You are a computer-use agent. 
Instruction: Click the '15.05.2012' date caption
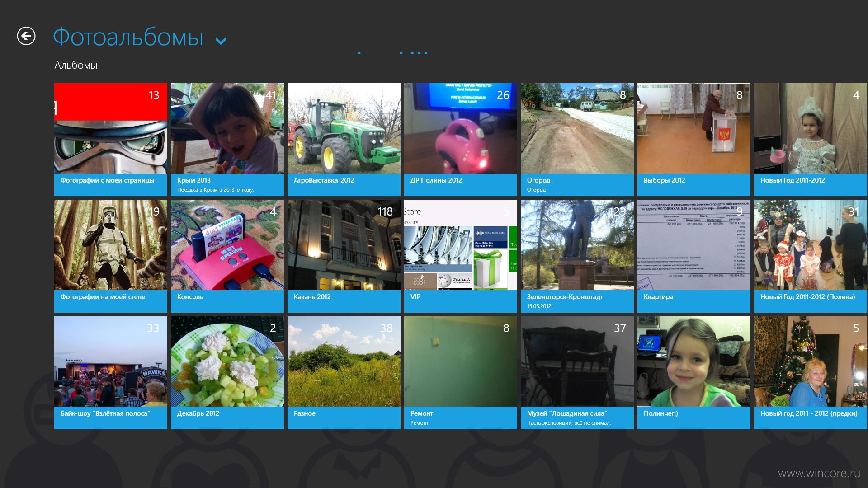coord(539,306)
